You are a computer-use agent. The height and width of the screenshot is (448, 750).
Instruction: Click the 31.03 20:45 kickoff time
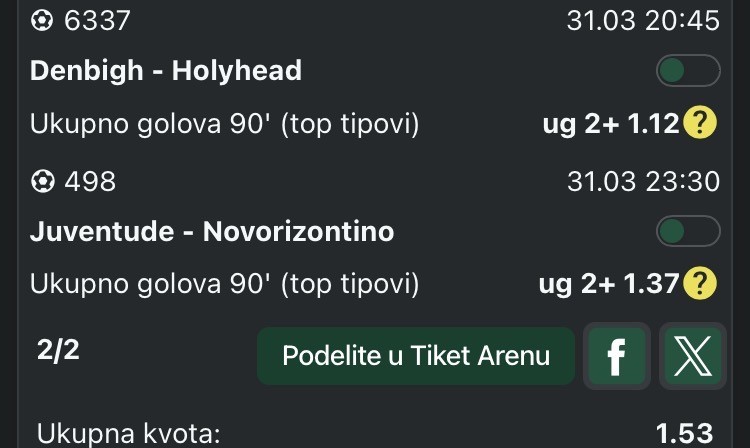[643, 20]
